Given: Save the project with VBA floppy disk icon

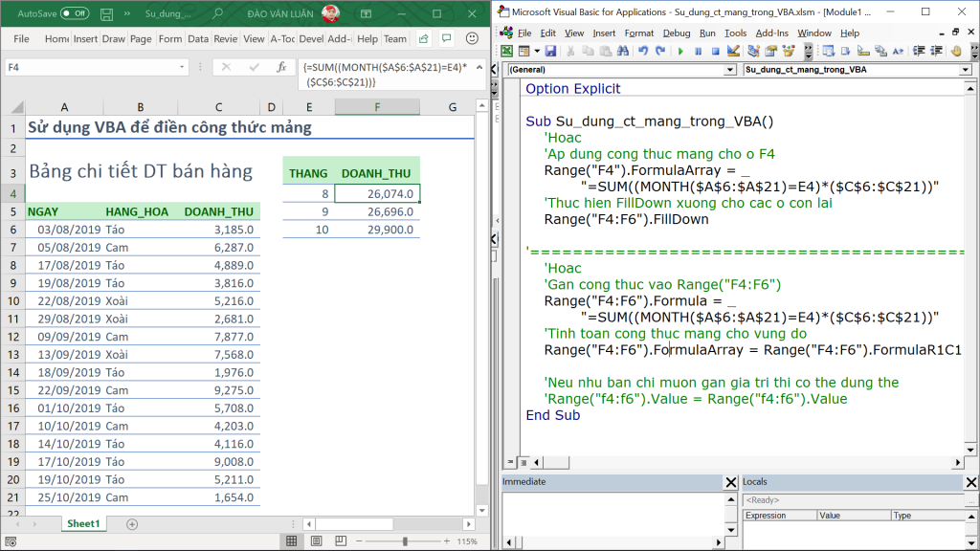Looking at the screenshot, I should tap(550, 51).
